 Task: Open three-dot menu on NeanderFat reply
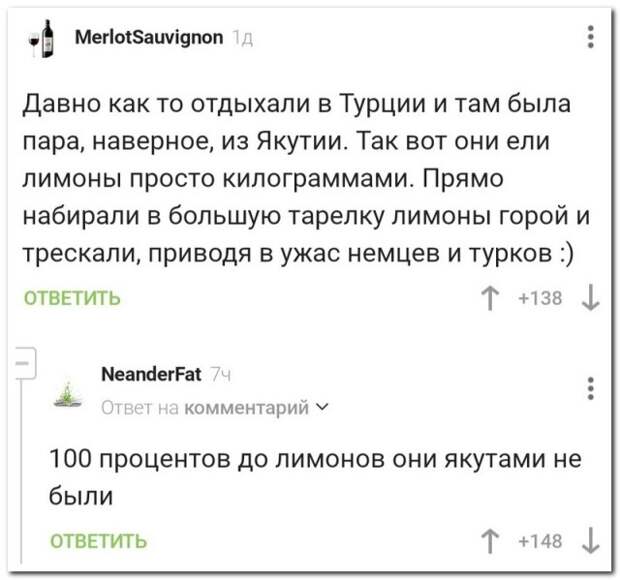[591, 389]
